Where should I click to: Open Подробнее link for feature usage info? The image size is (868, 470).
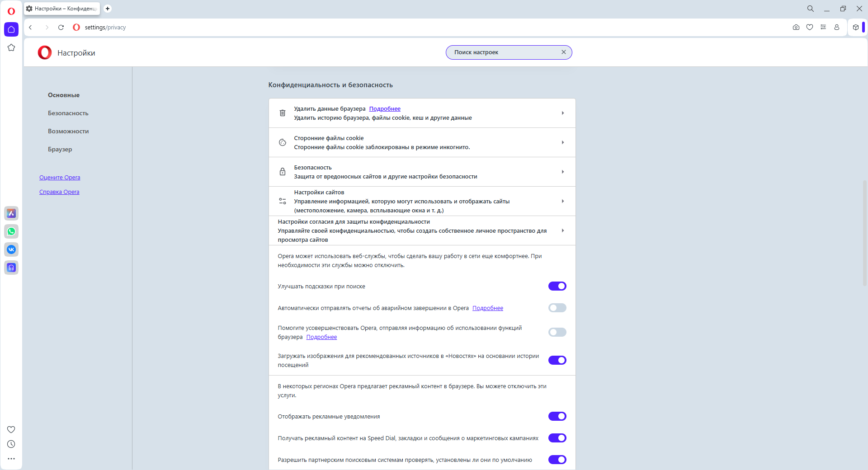(x=321, y=337)
